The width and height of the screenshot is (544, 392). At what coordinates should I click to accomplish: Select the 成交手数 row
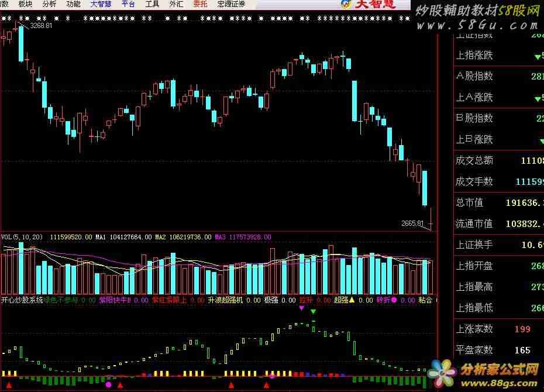(x=499, y=181)
